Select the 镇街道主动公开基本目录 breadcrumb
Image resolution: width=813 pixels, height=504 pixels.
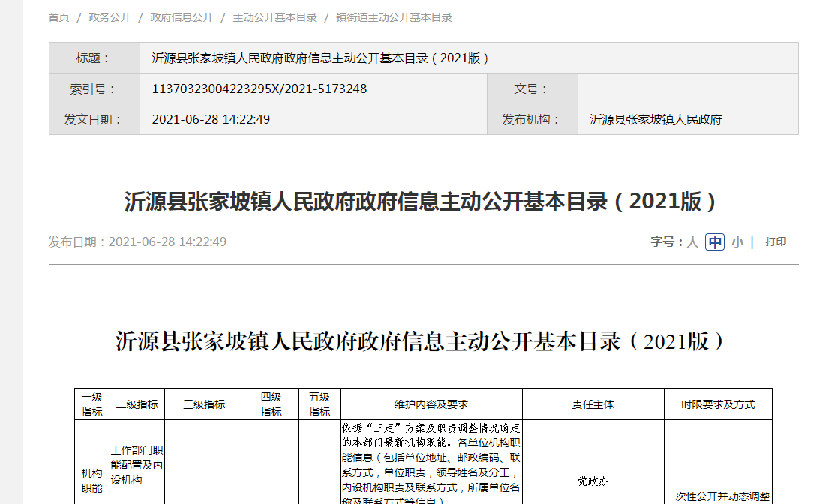pyautogui.click(x=394, y=17)
